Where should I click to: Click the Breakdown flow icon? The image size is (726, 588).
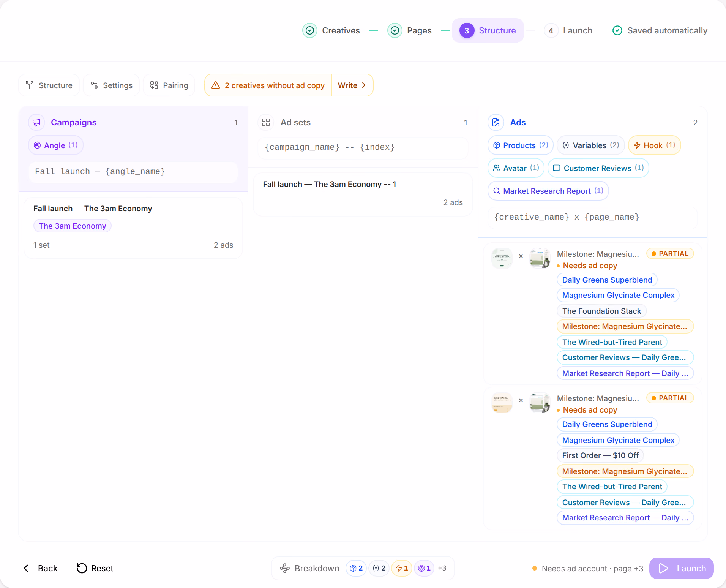[285, 568]
